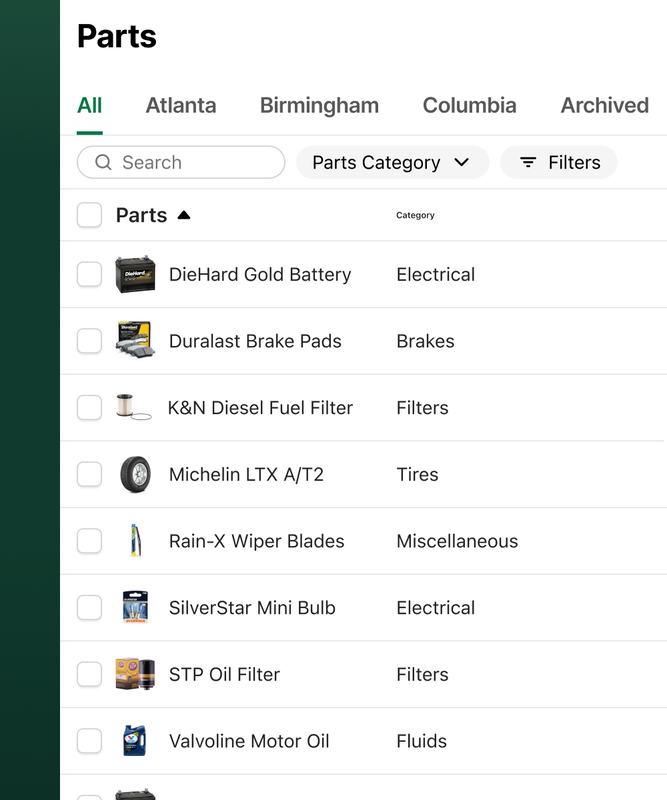This screenshot has height=800, width=667.
Task: Open the Rain-X Wiper Blades thumbnail
Action: pos(135,540)
